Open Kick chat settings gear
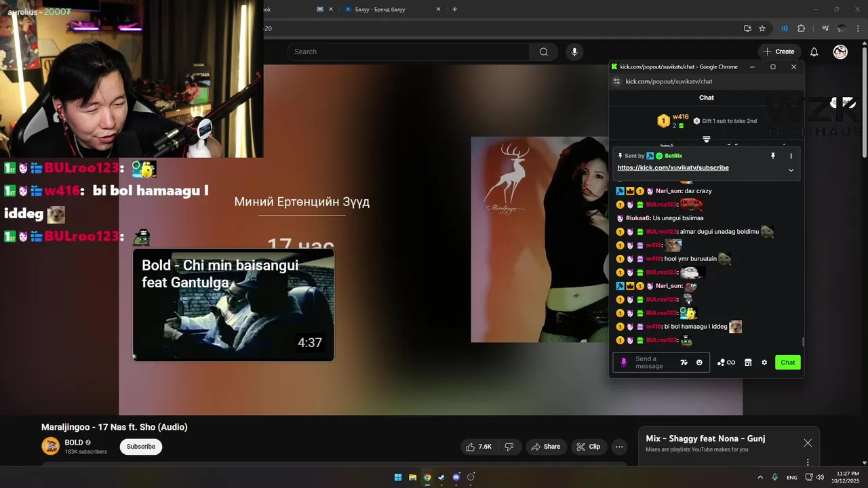Viewport: 868px width, 488px height. click(x=764, y=363)
